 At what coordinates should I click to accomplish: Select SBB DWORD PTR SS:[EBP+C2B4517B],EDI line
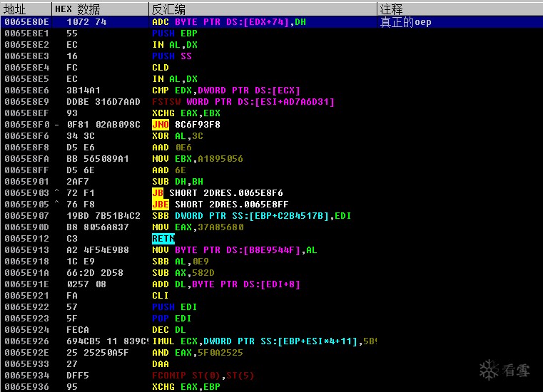(x=251, y=216)
